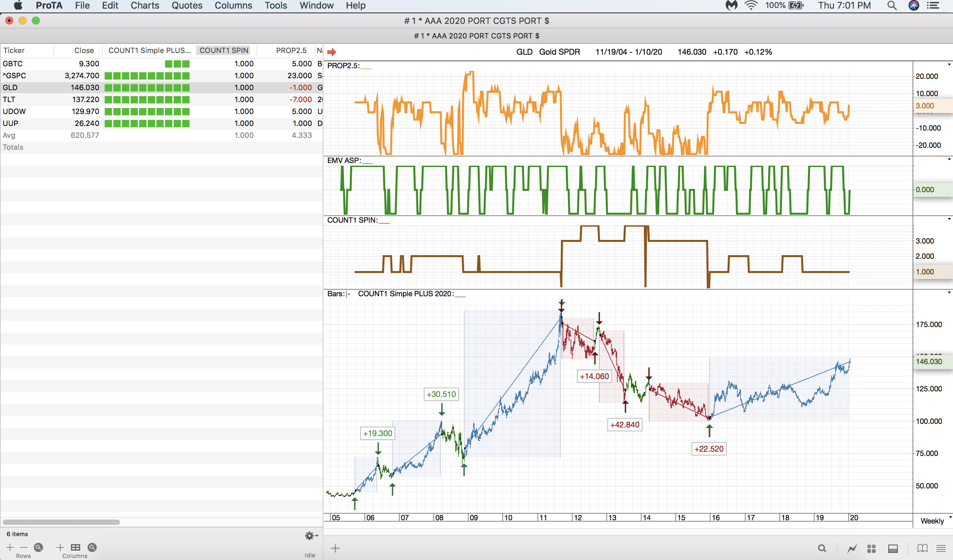Open the Charts menu
Screen dimensions: 953x560
[145, 6]
